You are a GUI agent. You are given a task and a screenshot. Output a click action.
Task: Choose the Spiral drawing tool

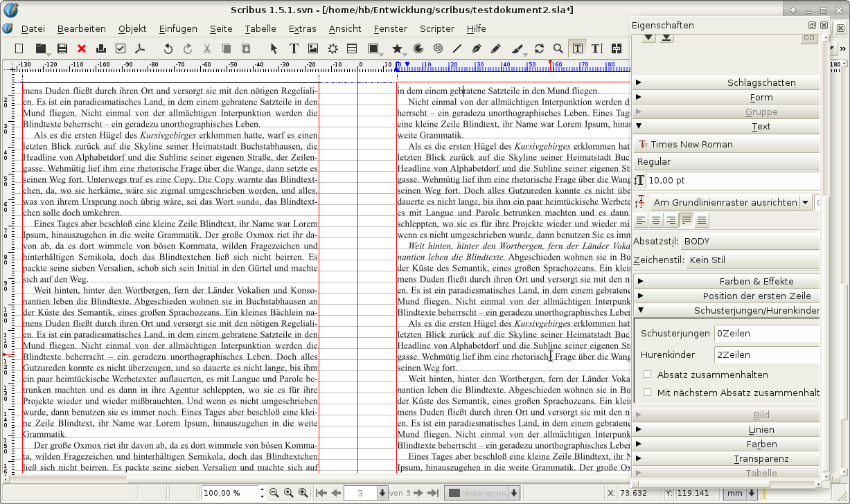tap(438, 48)
